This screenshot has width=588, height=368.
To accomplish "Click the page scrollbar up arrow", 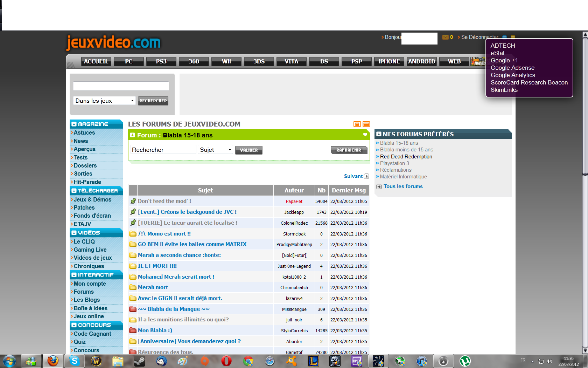I will tap(585, 35).
